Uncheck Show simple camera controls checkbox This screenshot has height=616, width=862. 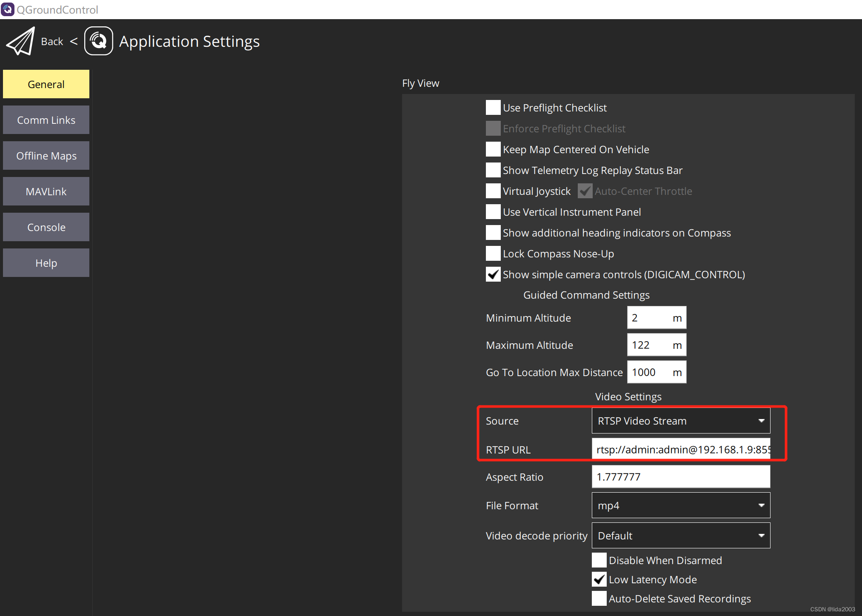coord(493,274)
